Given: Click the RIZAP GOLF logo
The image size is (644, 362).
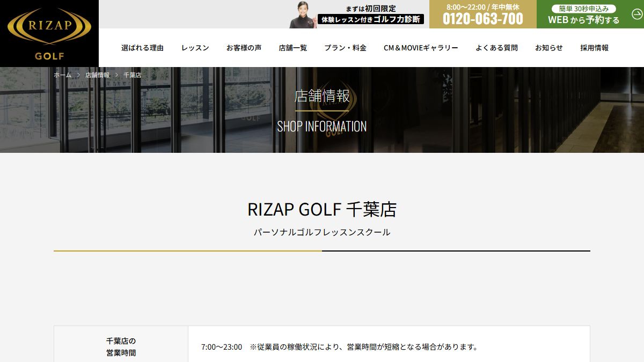Looking at the screenshot, I should click(49, 33).
